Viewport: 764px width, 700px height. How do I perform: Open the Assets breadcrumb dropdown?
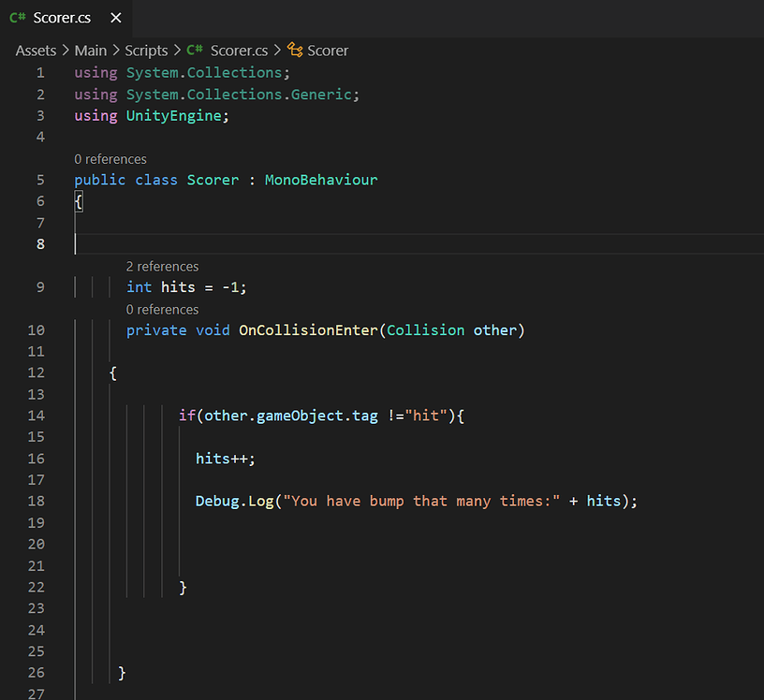36,51
